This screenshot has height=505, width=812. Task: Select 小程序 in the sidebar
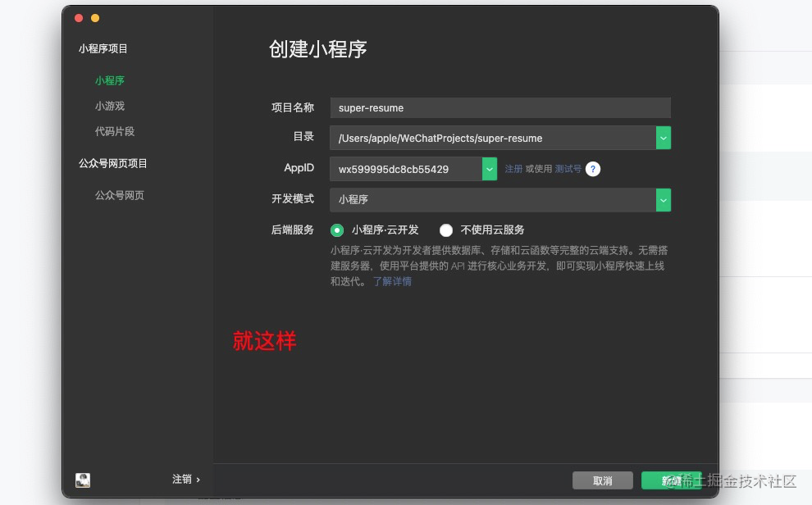coord(109,80)
